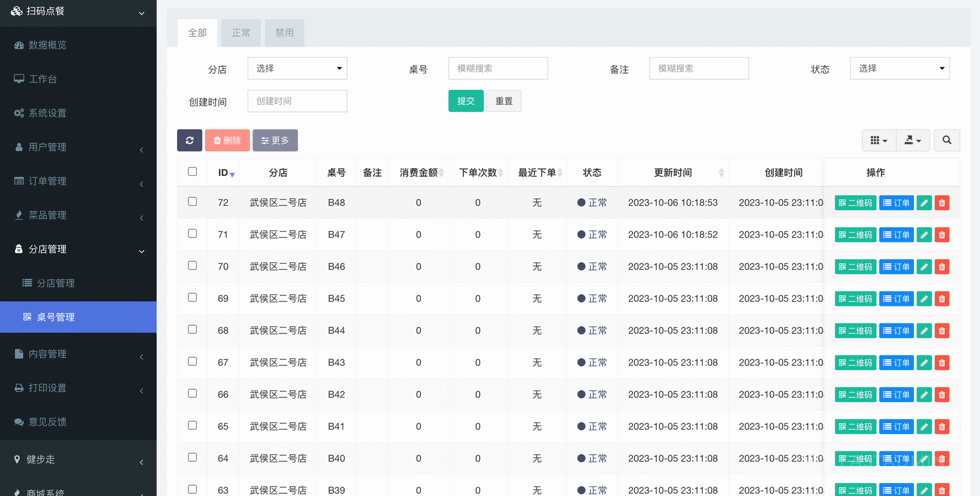Open the column display grid dropdown

coord(879,141)
